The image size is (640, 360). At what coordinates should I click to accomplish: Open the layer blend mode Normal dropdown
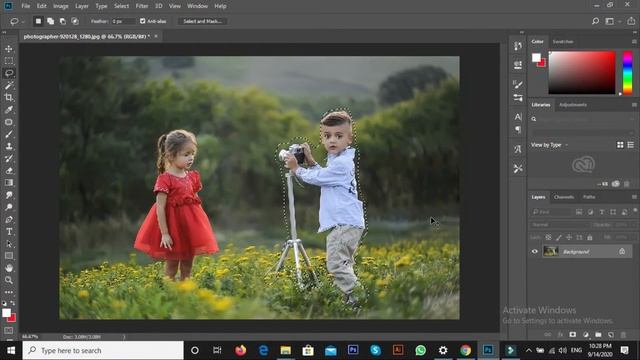tap(560, 224)
